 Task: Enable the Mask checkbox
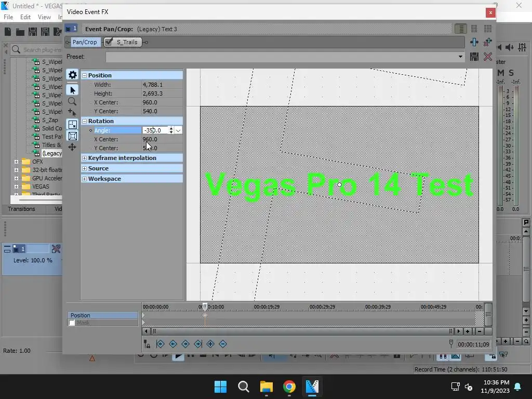coord(72,323)
